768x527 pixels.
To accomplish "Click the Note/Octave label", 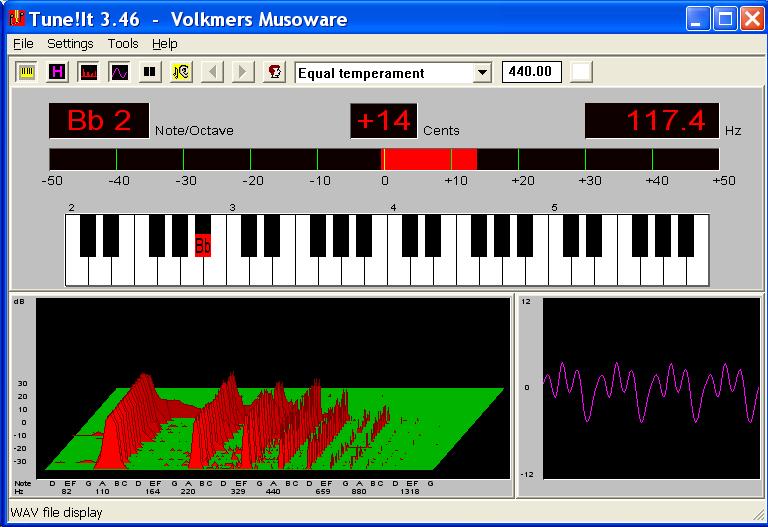I will [x=194, y=131].
